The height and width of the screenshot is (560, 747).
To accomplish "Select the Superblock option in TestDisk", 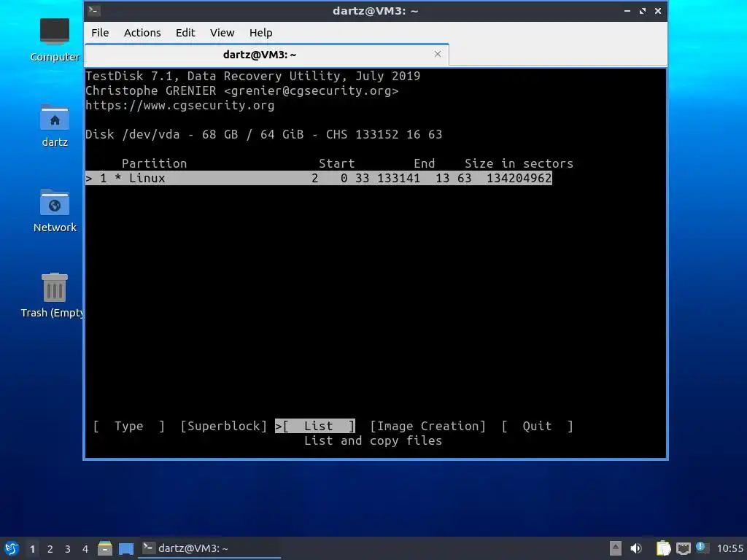I will tap(223, 426).
